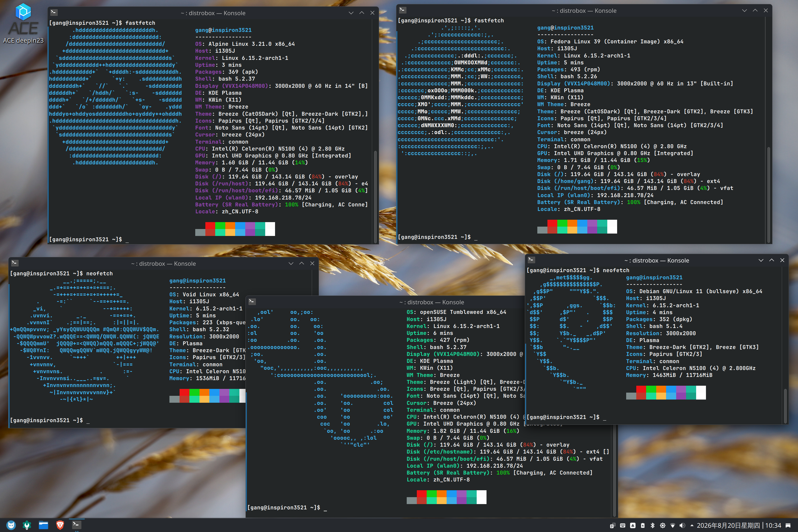This screenshot has height=532, width=798.
Task: Click "OS: Alpine Linux 3.21.0 x86_64" text
Action: pos(245,44)
